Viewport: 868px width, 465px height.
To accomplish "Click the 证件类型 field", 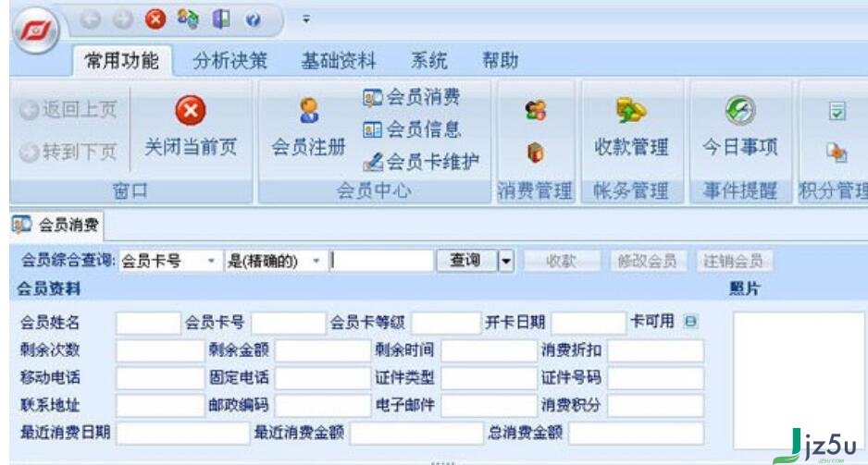I will click(489, 378).
